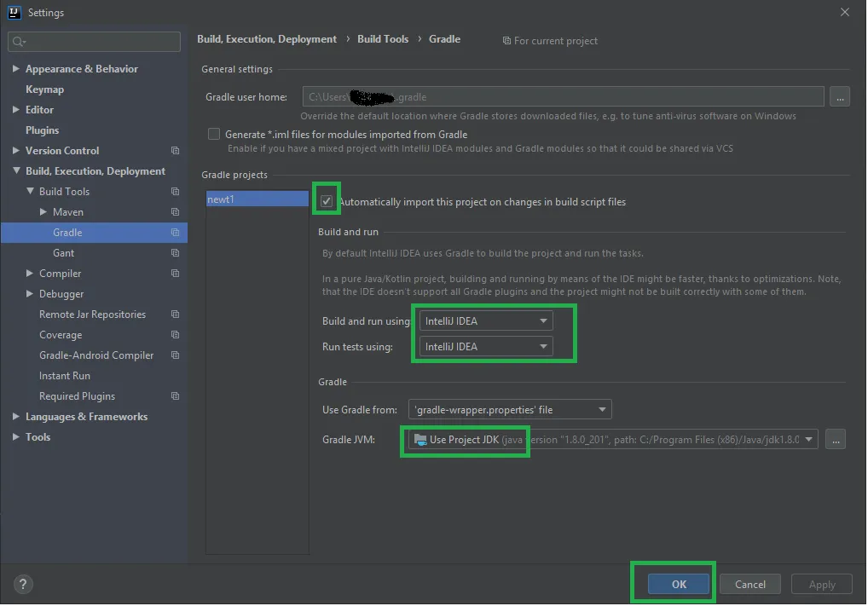Click the project-level icon next to Maven

tap(175, 212)
